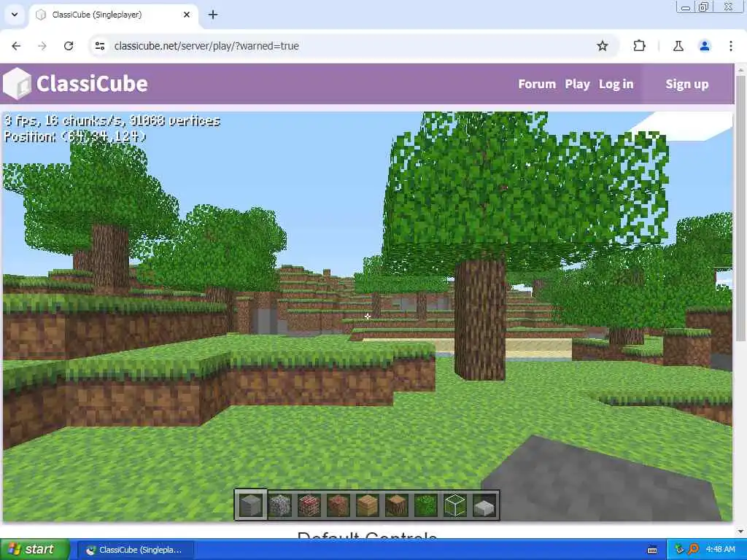This screenshot has width=747, height=560.
Task: Click the address bar URL
Action: pos(206,46)
